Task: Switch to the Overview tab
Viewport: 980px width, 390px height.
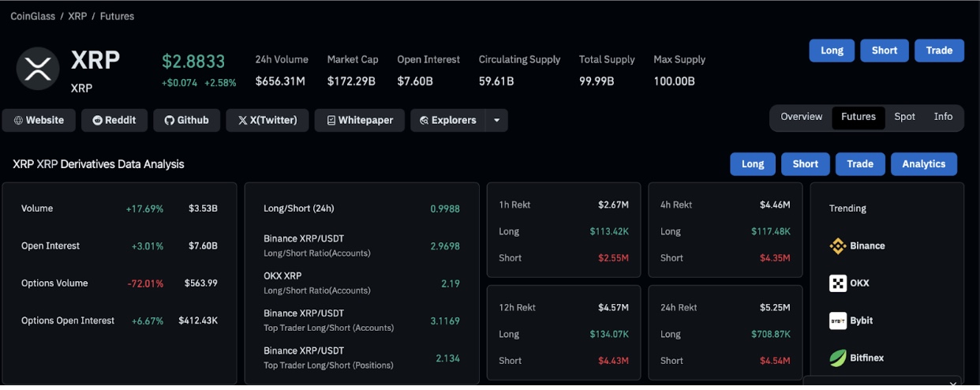Action: coord(802,117)
